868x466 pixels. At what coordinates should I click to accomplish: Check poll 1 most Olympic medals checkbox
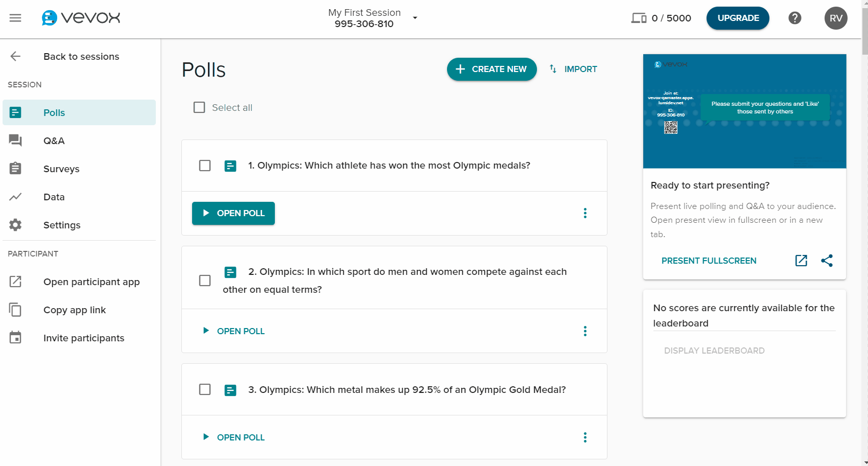(x=205, y=166)
